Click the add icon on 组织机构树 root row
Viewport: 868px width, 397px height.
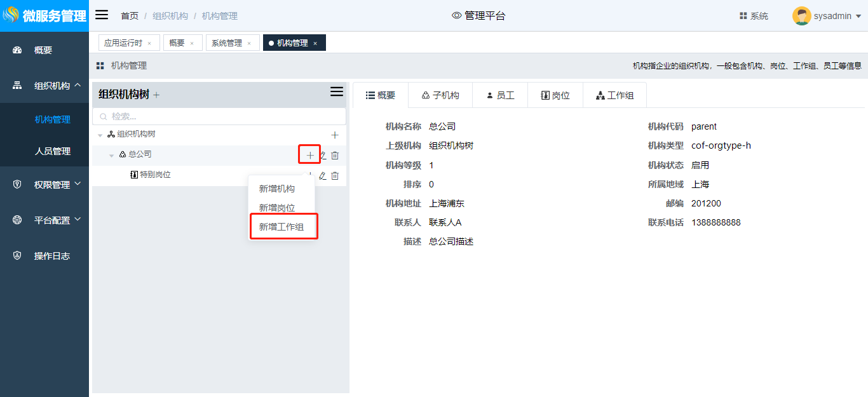tap(335, 135)
